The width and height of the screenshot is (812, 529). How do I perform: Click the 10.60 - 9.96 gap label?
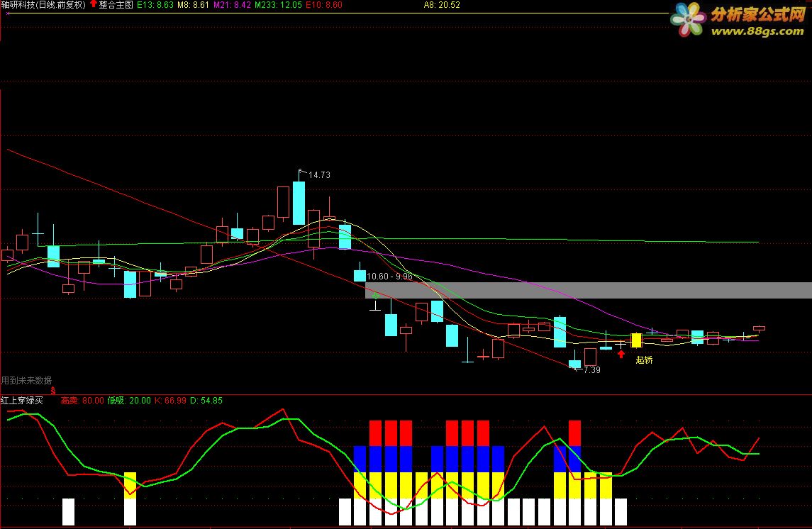pos(389,277)
